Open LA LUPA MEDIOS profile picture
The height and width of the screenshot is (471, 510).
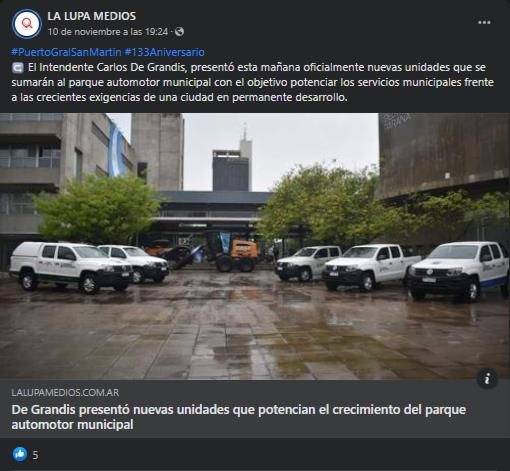[x=26, y=24]
